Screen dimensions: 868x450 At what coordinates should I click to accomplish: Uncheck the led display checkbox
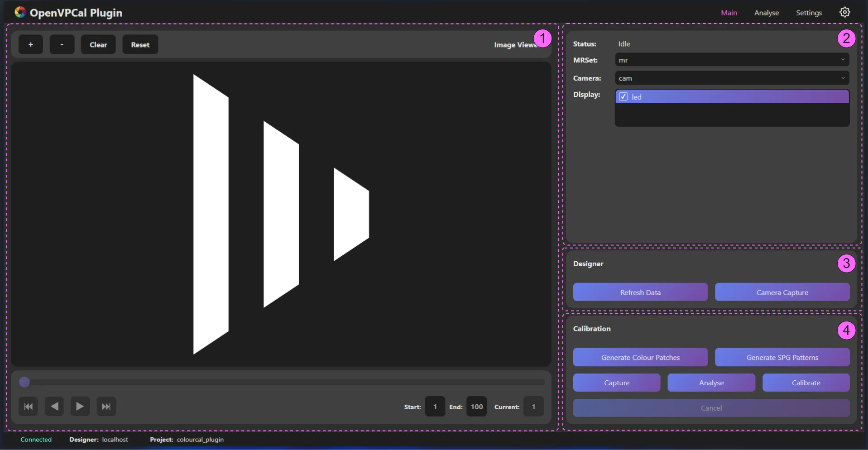[x=623, y=96]
